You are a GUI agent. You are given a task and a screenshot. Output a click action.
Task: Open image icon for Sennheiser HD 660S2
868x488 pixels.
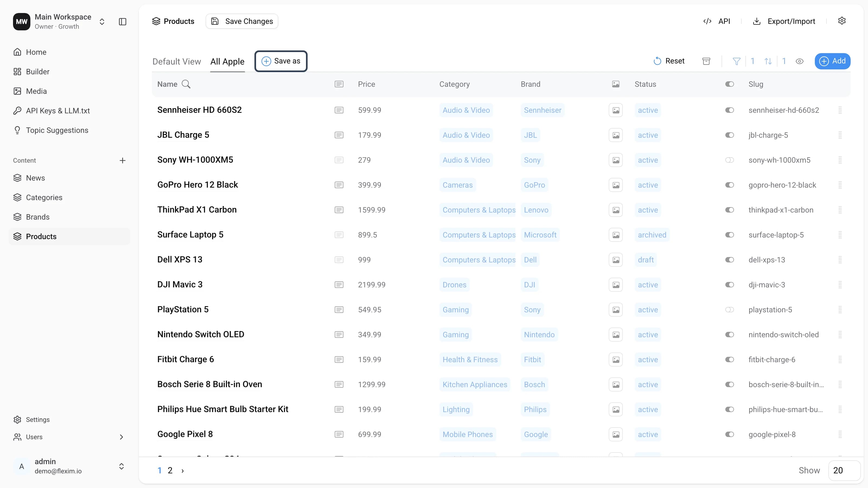[616, 110]
